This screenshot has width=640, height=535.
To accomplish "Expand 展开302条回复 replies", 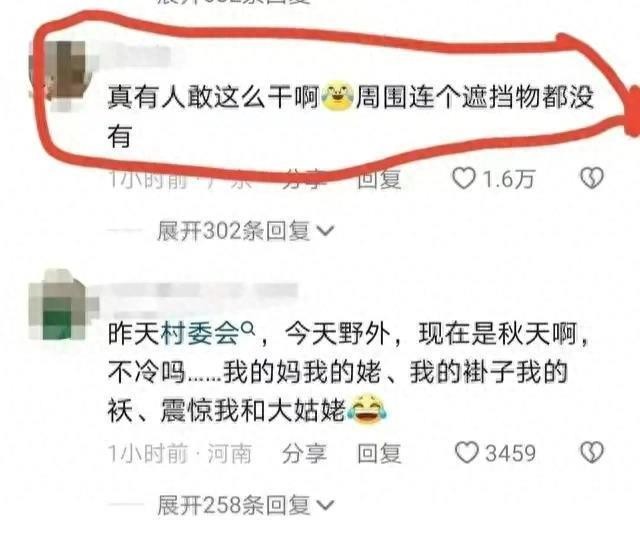I will (x=245, y=231).
